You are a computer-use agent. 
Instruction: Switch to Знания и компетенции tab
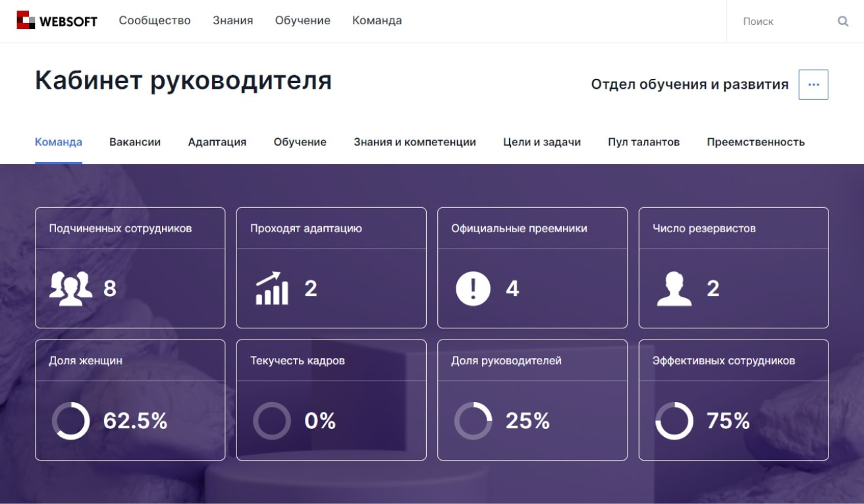(x=415, y=141)
